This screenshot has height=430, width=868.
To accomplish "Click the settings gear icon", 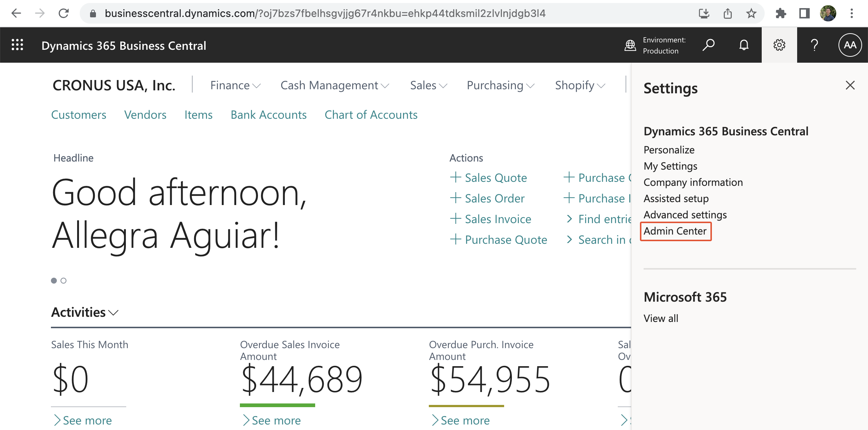I will [x=779, y=45].
